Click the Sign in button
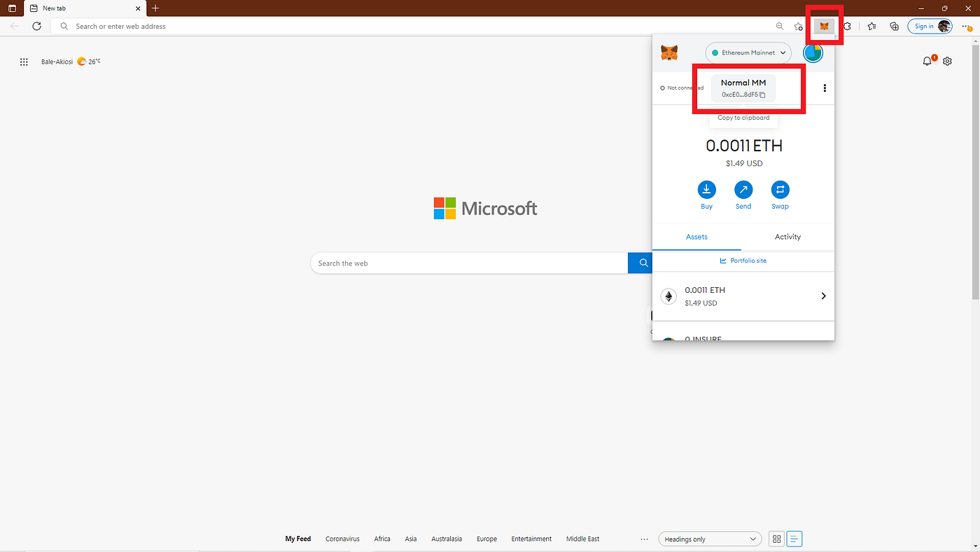This screenshot has width=980, height=552. click(930, 26)
